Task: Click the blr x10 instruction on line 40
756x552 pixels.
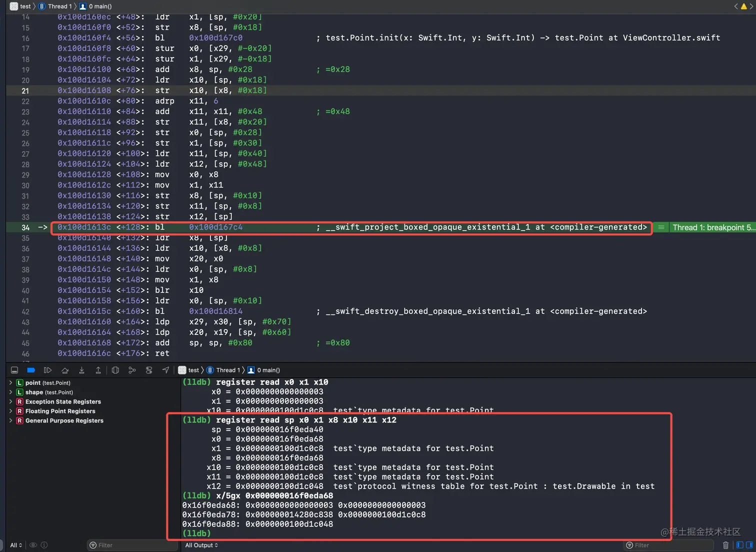Action: pyautogui.click(x=179, y=290)
